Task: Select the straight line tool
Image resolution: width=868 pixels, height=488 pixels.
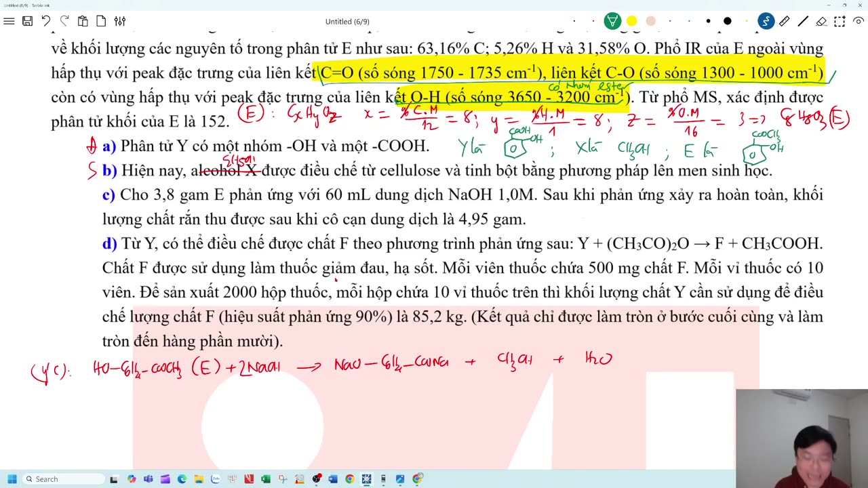Action: click(x=803, y=21)
